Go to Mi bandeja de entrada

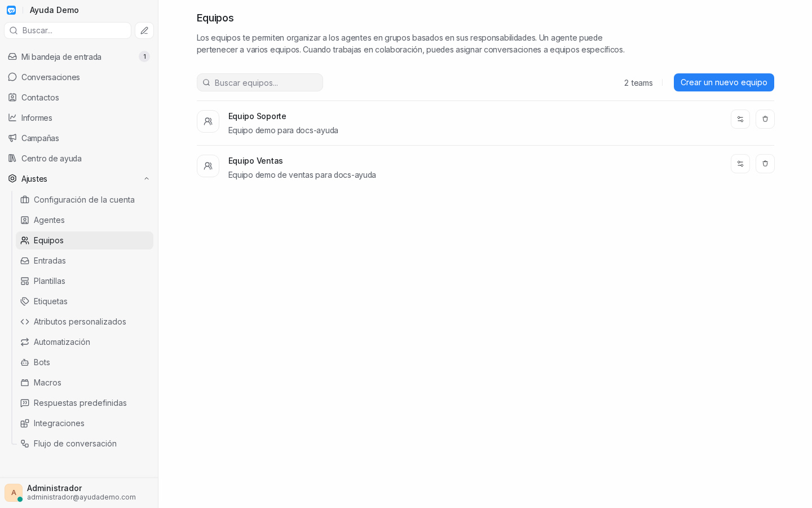click(79, 56)
